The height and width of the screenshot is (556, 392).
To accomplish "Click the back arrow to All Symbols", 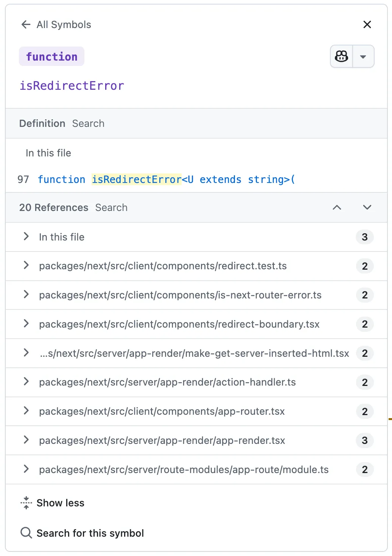I will pos(26,25).
